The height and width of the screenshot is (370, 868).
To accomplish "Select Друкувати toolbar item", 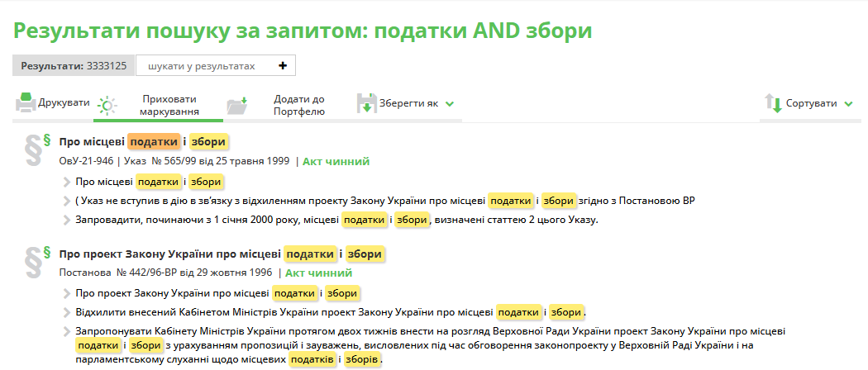I will coord(64,103).
